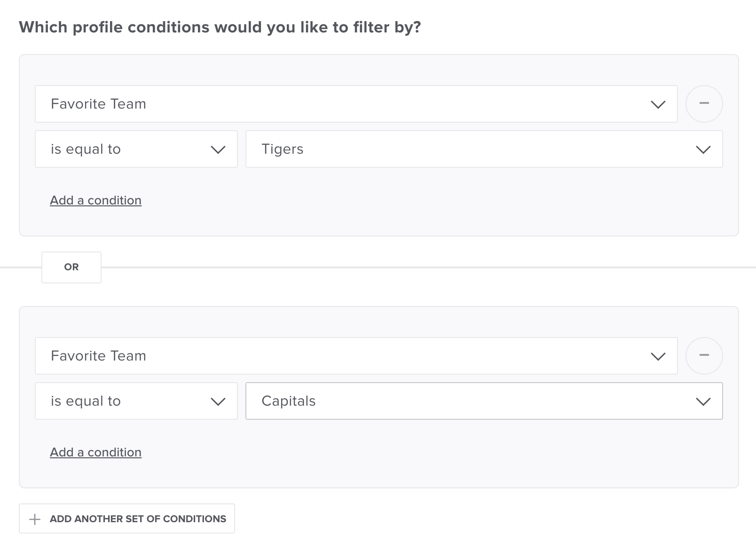The width and height of the screenshot is (756, 549).
Task: Click the chevron arrow in the Capitals field
Action: click(703, 401)
